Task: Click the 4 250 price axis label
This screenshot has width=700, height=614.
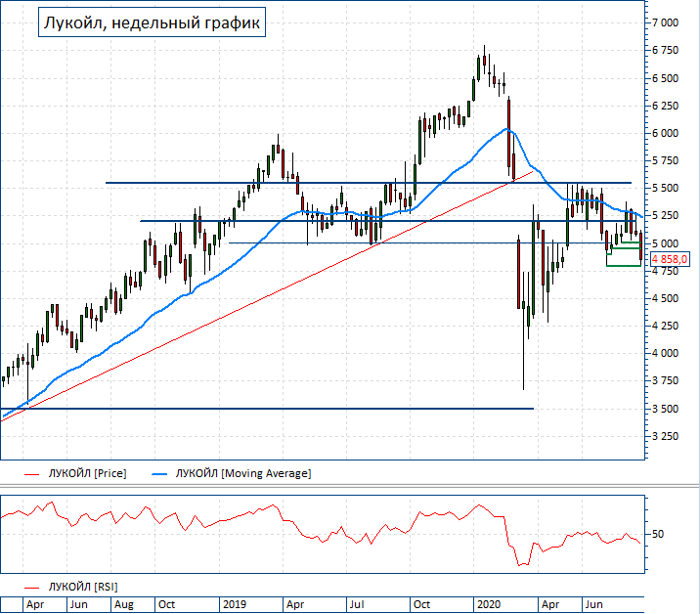Action: pyautogui.click(x=665, y=326)
